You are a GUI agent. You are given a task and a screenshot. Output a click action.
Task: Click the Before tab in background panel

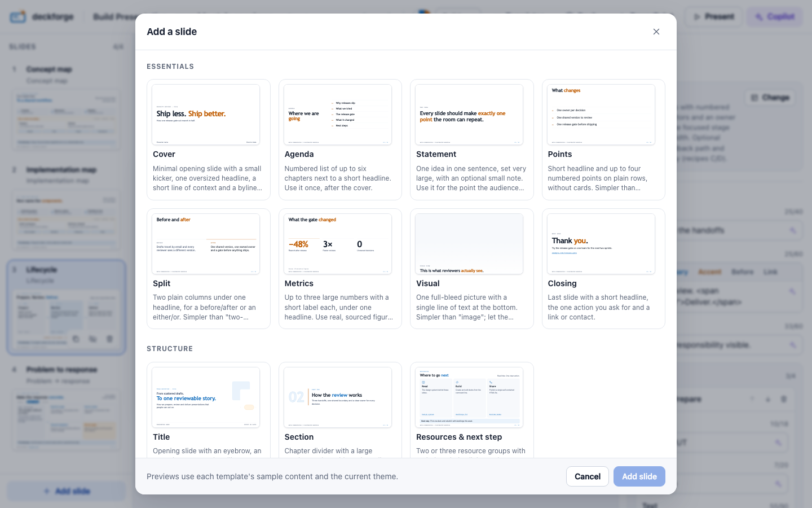click(x=743, y=272)
